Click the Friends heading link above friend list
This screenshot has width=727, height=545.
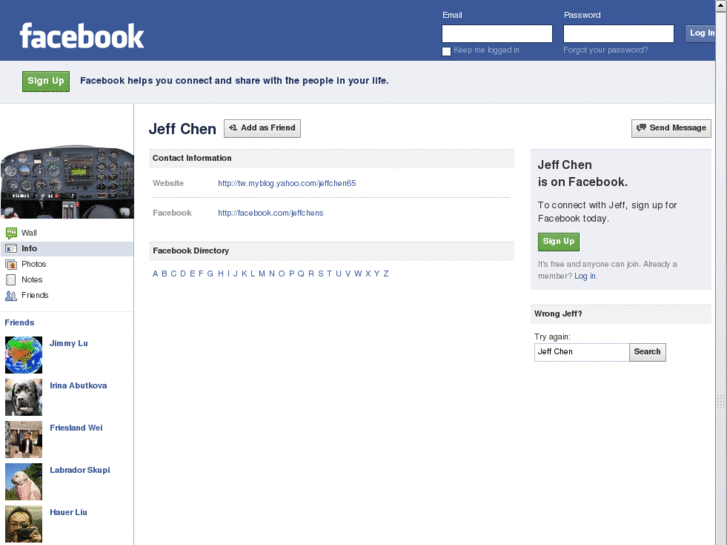19,322
